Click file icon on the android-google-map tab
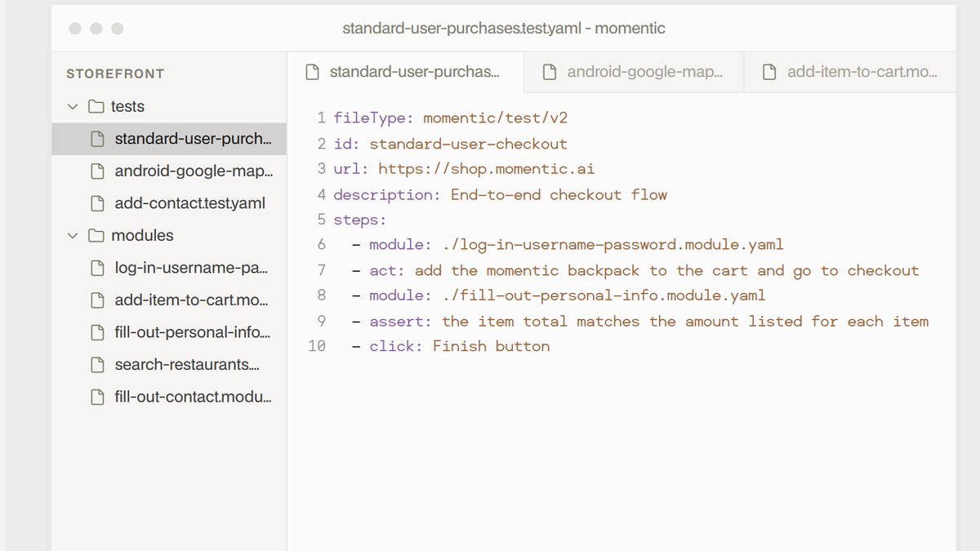 pyautogui.click(x=549, y=72)
